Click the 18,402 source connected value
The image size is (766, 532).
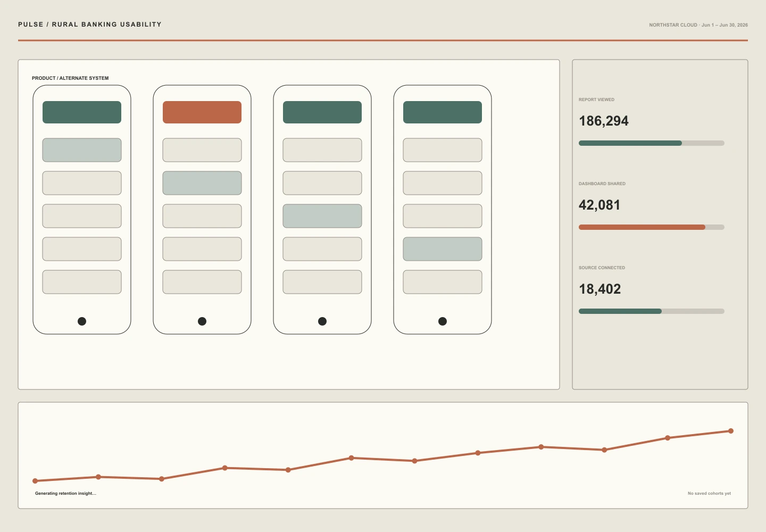[600, 289]
